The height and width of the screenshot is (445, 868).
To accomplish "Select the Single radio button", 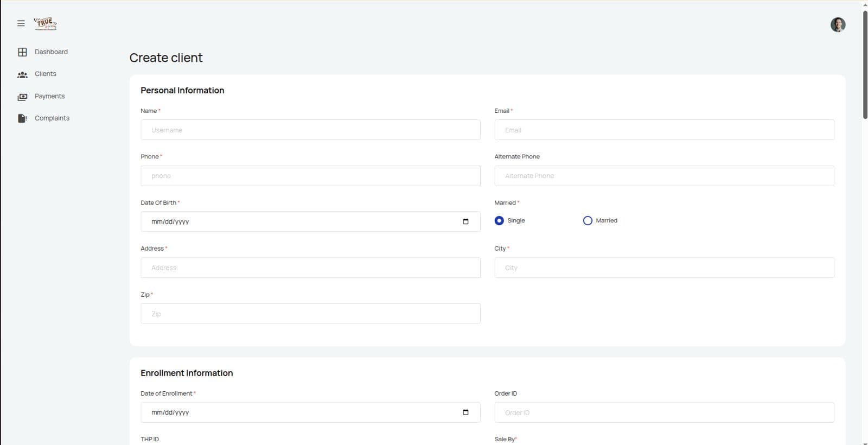I will pyautogui.click(x=499, y=221).
